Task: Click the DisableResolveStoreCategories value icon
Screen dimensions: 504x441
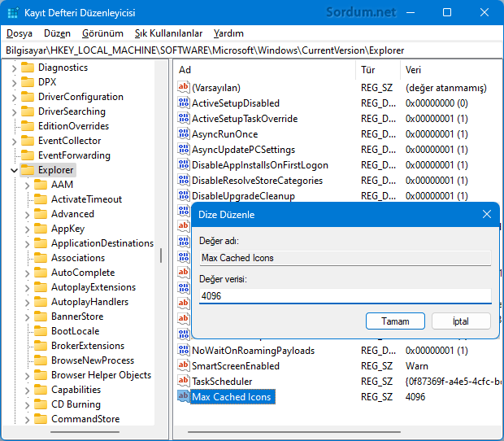Action: pyautogui.click(x=184, y=180)
